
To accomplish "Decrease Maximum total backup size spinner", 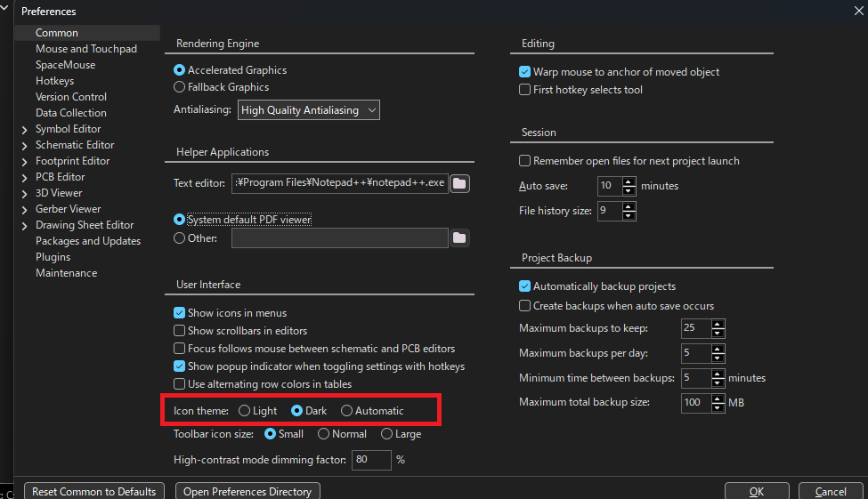I will point(718,407).
